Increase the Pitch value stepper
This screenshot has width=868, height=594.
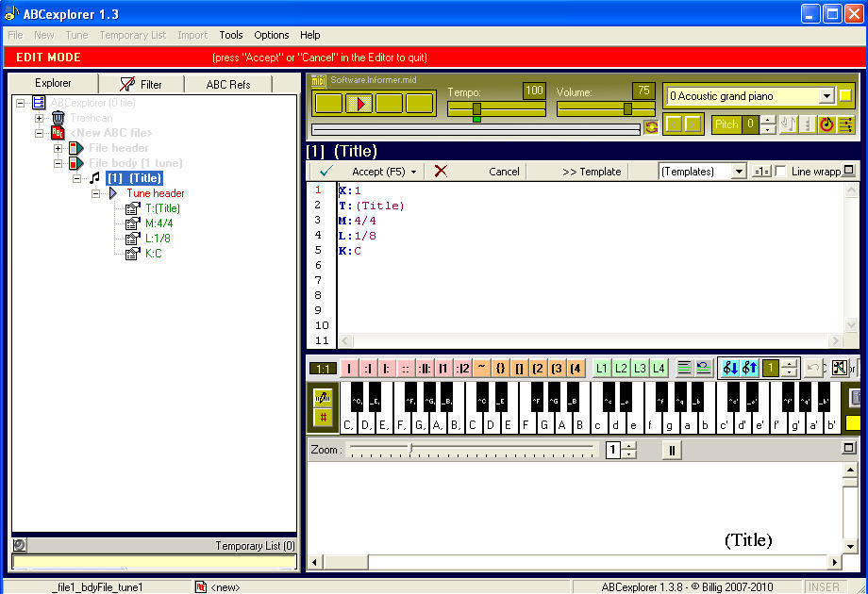pyautogui.click(x=768, y=120)
